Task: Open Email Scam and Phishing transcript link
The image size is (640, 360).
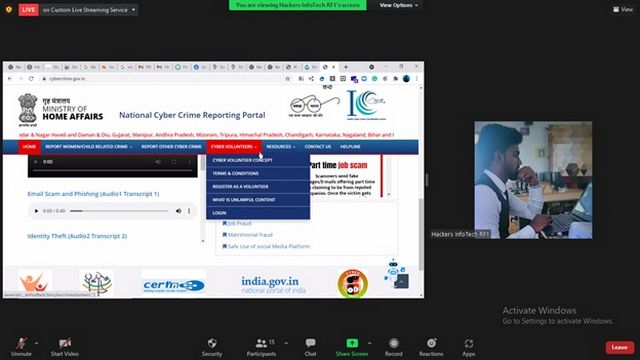Action: coord(93,194)
